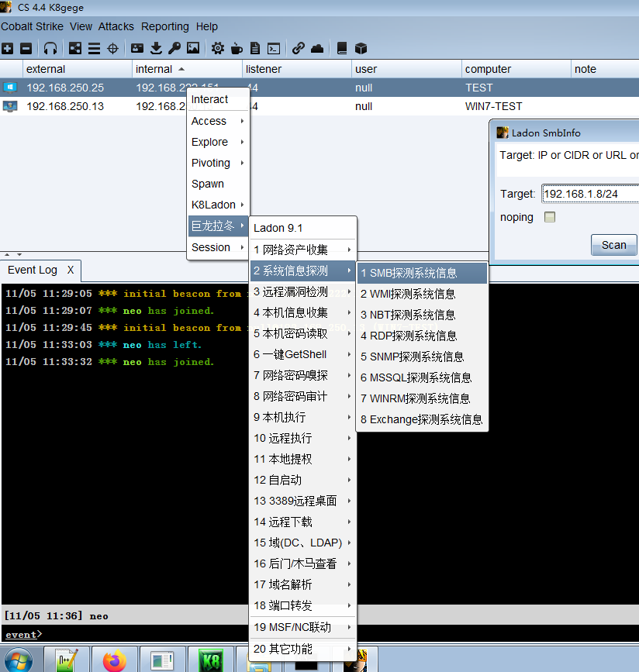Click the cube about icon

tap(361, 48)
